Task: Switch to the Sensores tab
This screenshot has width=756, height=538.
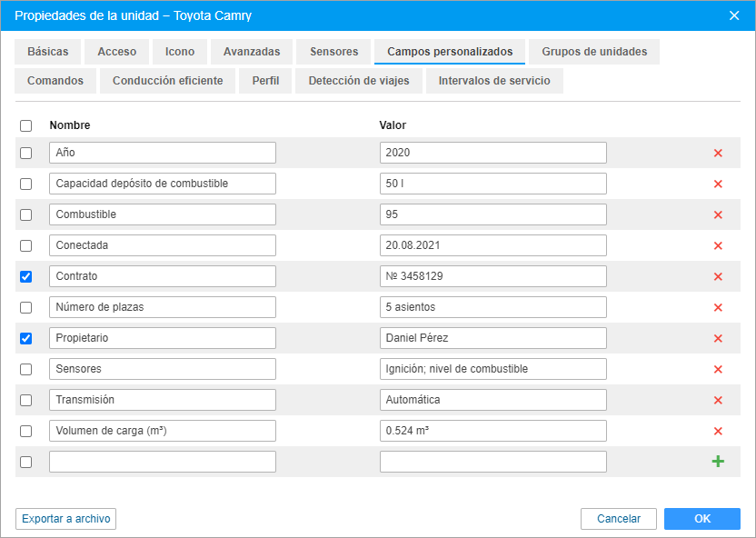Action: pyautogui.click(x=333, y=52)
